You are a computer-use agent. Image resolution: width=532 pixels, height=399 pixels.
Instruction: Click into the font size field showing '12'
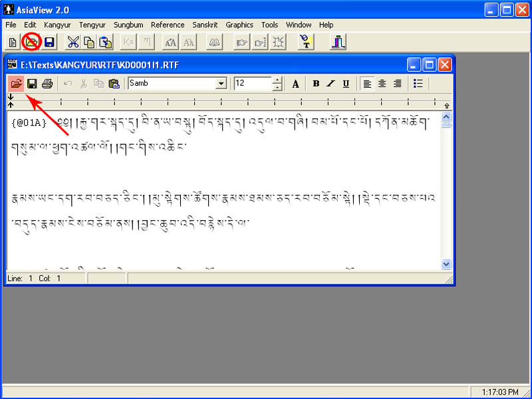[253, 84]
